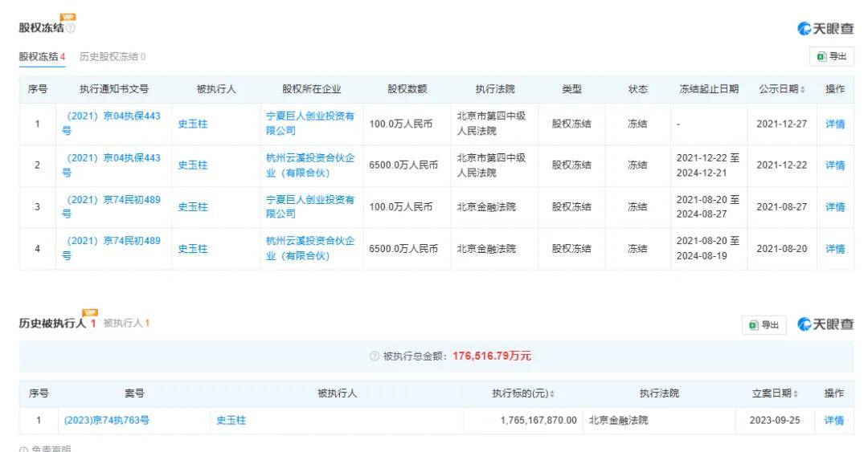868x452 pixels.
Task: Click 6500.0万人民币 amount in row 2
Action: [403, 165]
